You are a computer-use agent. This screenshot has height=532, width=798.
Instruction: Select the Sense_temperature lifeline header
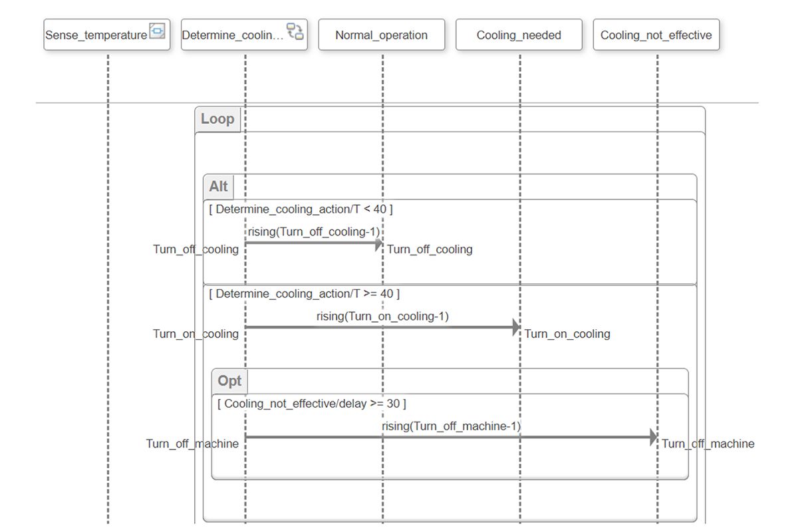pos(96,34)
